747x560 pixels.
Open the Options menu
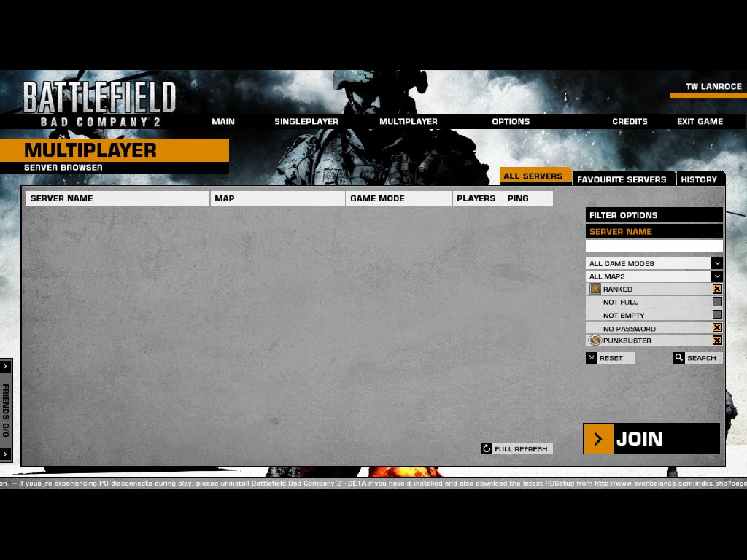click(x=511, y=122)
